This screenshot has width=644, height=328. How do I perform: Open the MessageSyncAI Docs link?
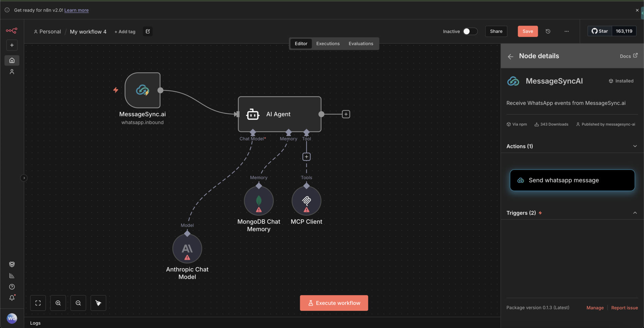tap(628, 56)
